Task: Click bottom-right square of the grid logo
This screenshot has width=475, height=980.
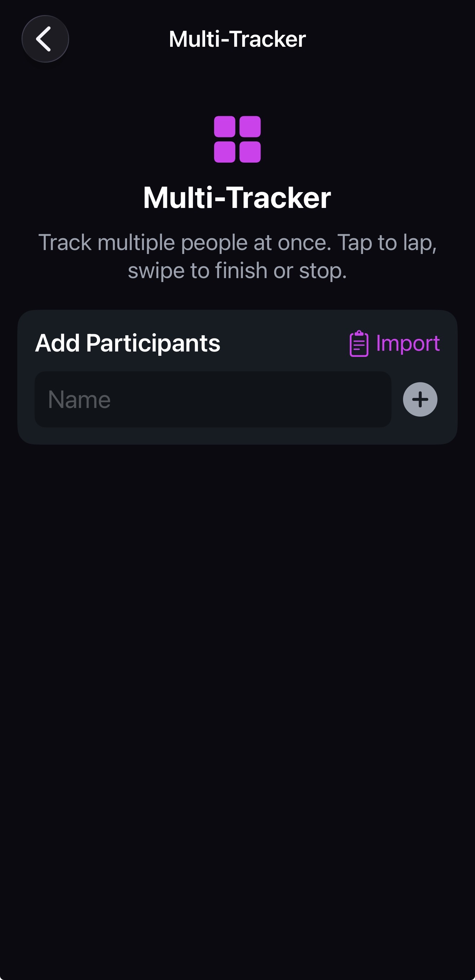Action: coord(250,152)
